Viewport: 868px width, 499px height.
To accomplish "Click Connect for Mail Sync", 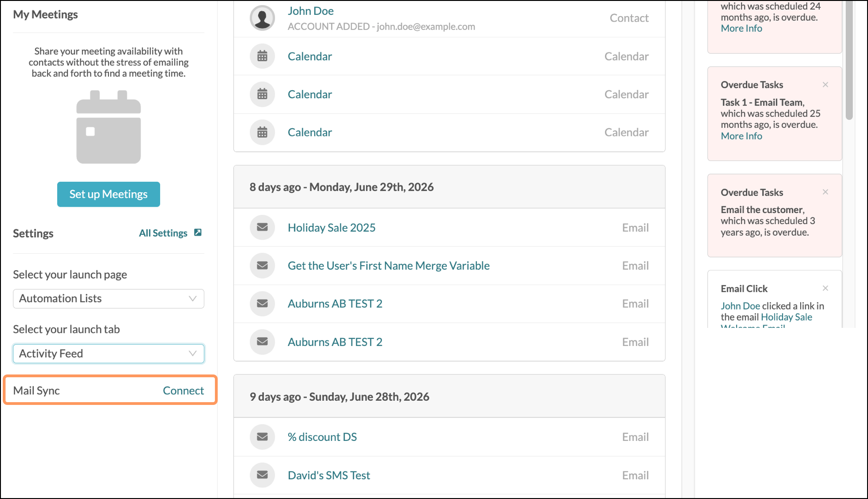I will click(183, 391).
